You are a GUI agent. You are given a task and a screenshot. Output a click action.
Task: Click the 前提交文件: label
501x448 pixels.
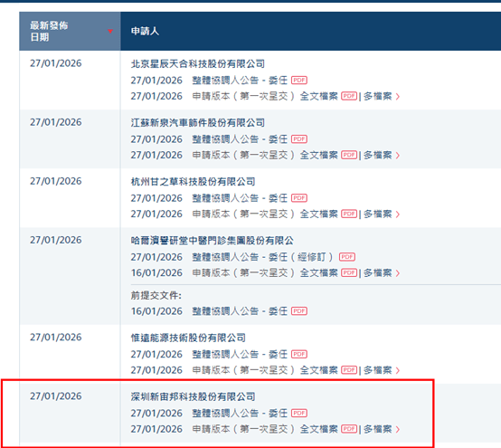pos(156,295)
